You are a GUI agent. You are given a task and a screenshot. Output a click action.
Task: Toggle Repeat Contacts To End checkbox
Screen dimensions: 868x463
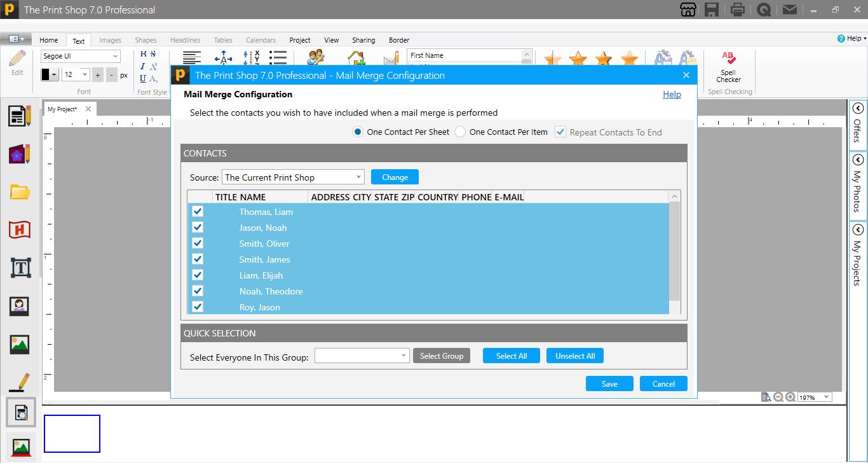tap(560, 132)
